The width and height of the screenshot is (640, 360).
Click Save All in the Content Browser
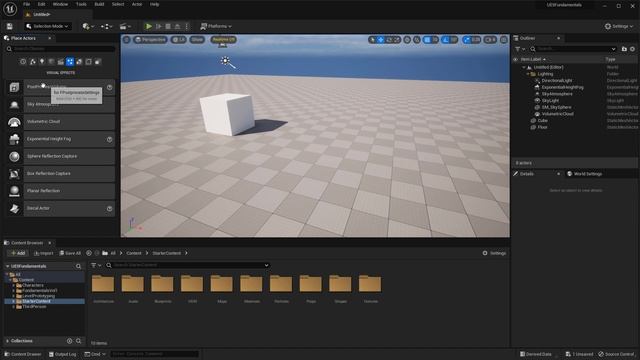click(70, 253)
